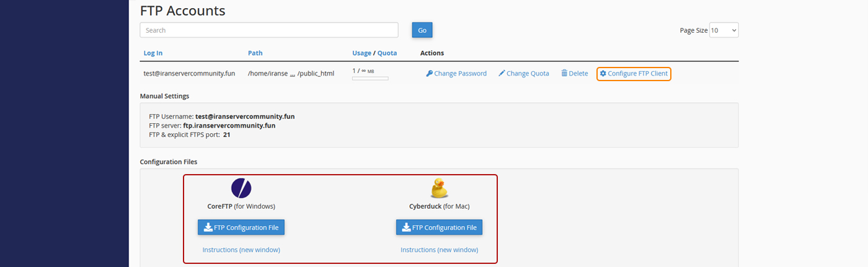Click the test@iranservercommunity.fun account row login
Viewport: 868px width, 267px height.
coord(189,74)
